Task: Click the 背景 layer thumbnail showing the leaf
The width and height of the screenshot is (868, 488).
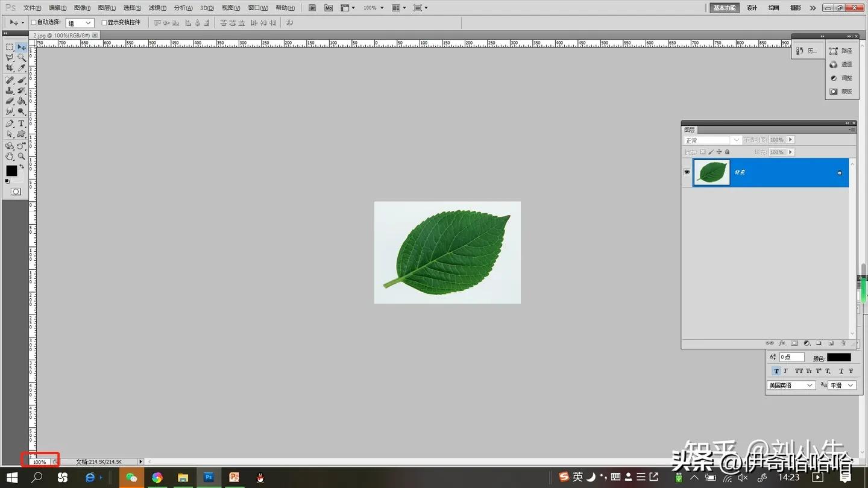Action: coord(711,172)
